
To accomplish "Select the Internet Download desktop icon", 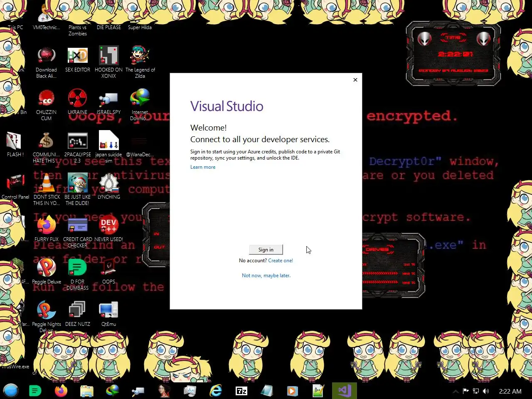I will coord(140,105).
